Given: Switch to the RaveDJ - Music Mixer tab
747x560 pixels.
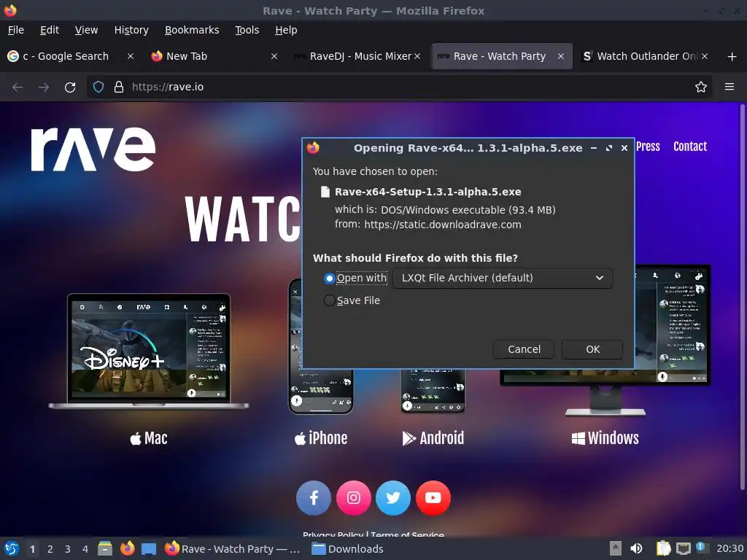Looking at the screenshot, I should 357,56.
